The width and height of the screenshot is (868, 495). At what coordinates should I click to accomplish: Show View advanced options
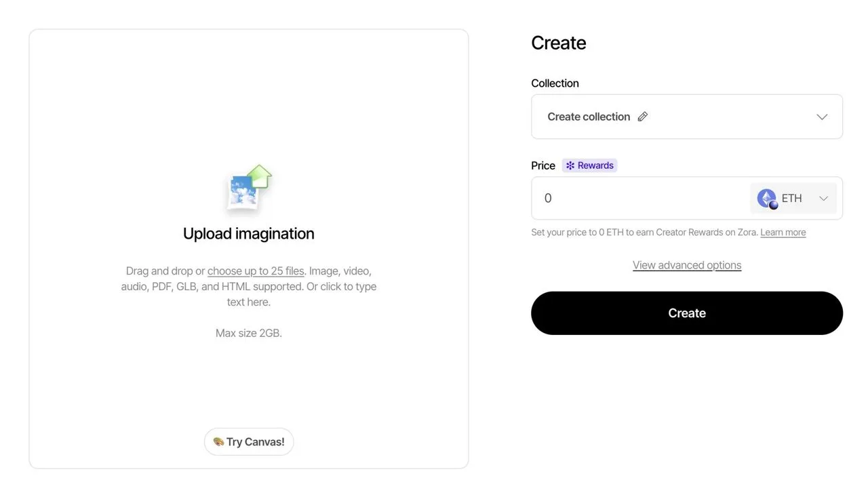[687, 265]
